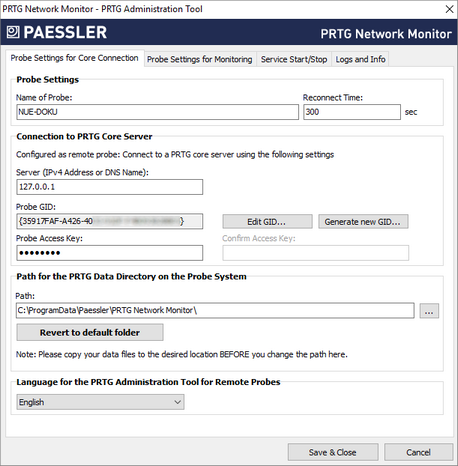Click the 'Configured as remote probe' text

(175, 155)
